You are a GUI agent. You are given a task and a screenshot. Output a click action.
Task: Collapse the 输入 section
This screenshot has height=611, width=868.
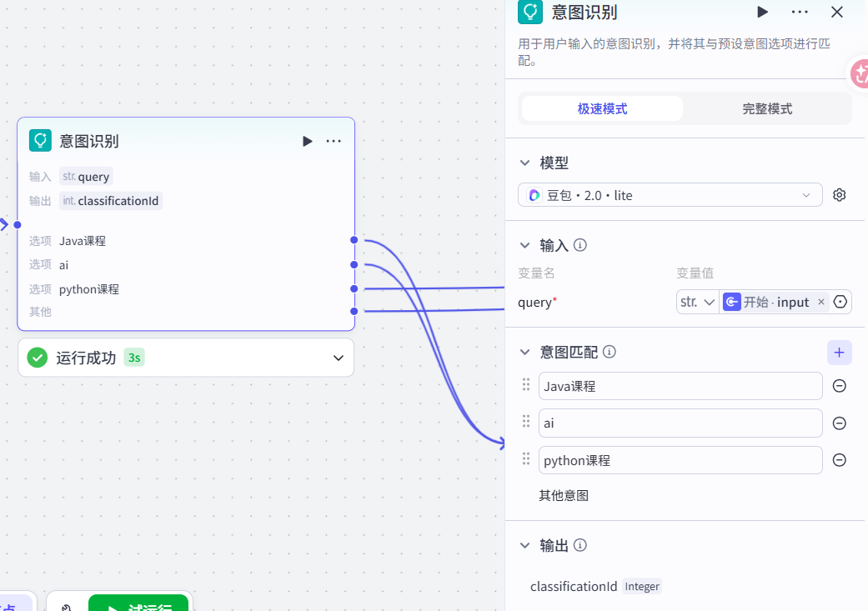tap(524, 244)
